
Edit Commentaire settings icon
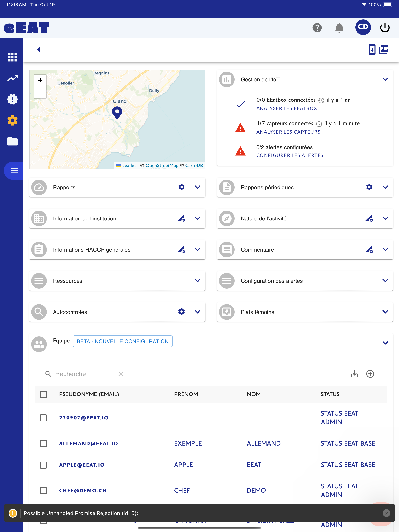tap(369, 249)
